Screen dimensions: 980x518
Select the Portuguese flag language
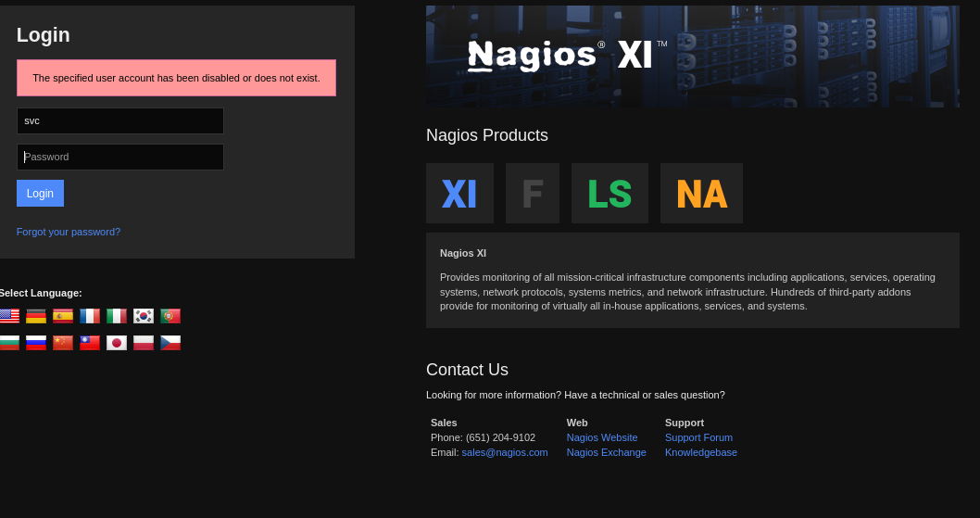pyautogui.click(x=170, y=316)
